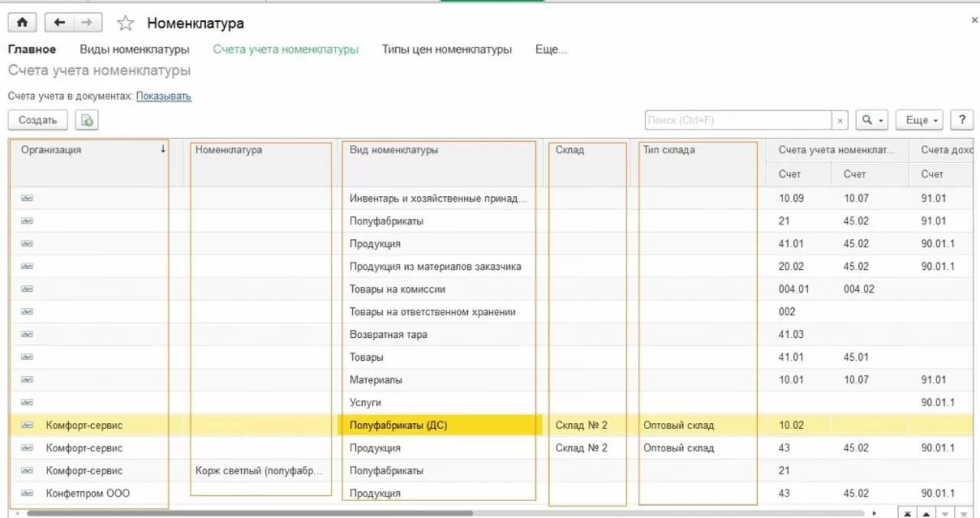Image resolution: width=980 pixels, height=518 pixels.
Task: Move up one row with bottom up-arrow
Action: point(926,513)
